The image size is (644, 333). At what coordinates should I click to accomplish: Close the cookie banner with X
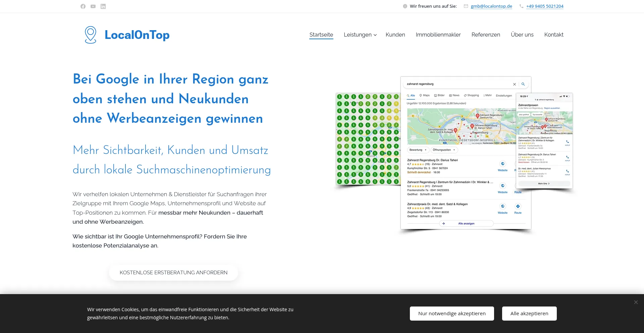click(636, 302)
